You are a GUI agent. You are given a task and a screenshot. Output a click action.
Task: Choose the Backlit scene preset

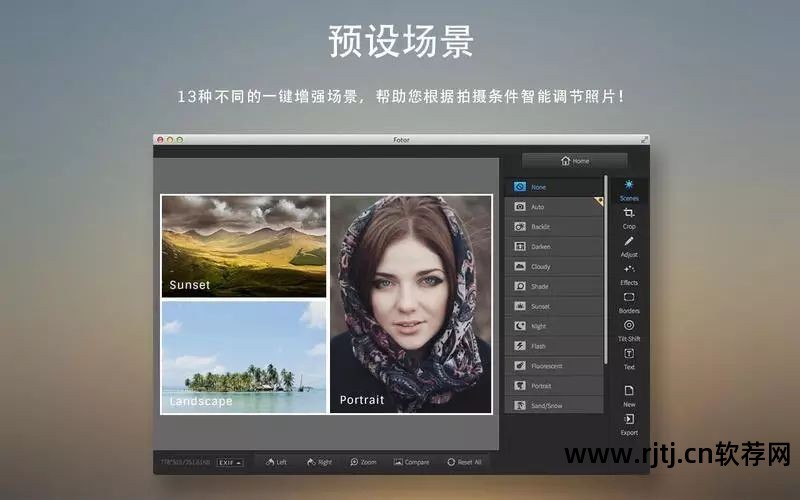(554, 227)
